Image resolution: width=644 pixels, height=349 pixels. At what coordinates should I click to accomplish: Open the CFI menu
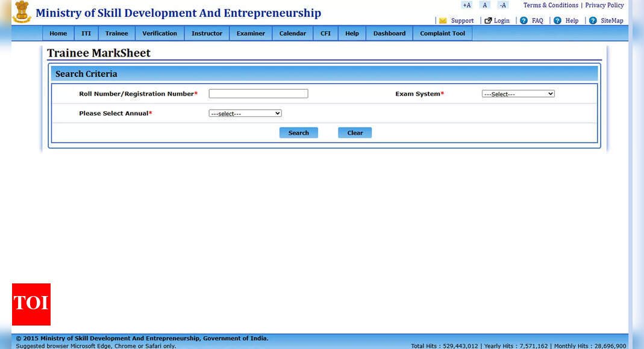coord(326,33)
